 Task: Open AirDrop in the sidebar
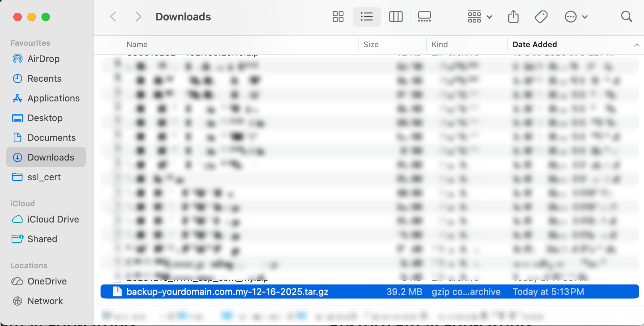[x=43, y=59]
